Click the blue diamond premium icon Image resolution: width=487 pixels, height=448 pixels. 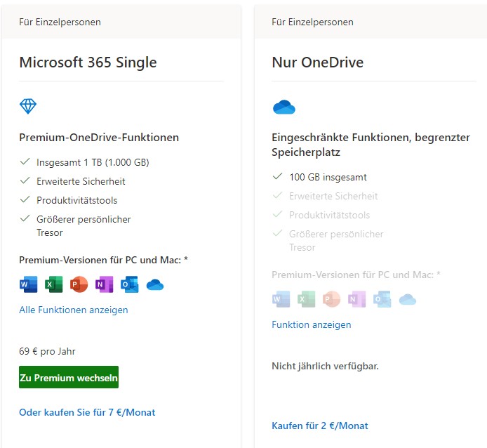pyautogui.click(x=28, y=106)
